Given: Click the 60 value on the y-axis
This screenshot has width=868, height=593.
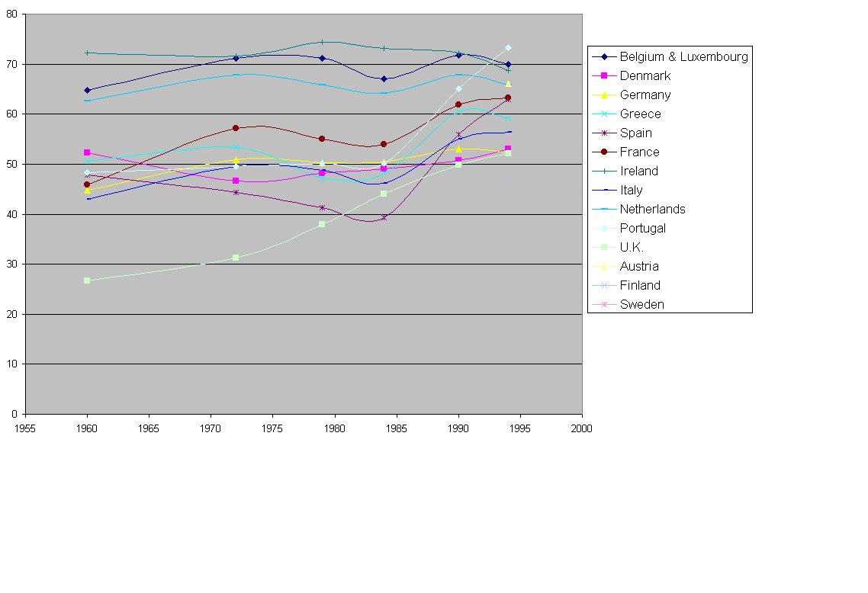Looking at the screenshot, I should pyautogui.click(x=11, y=114).
